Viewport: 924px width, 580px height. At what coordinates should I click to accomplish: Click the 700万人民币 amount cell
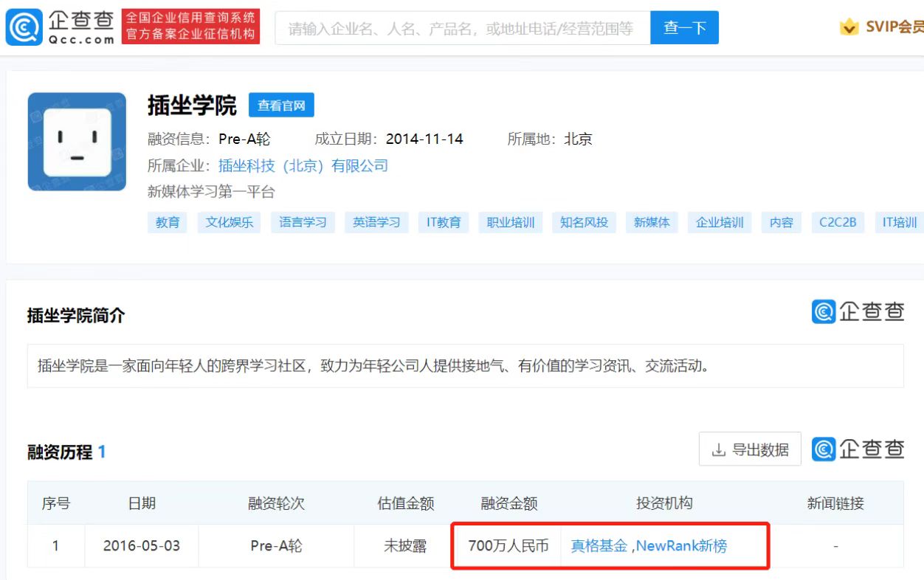click(508, 546)
